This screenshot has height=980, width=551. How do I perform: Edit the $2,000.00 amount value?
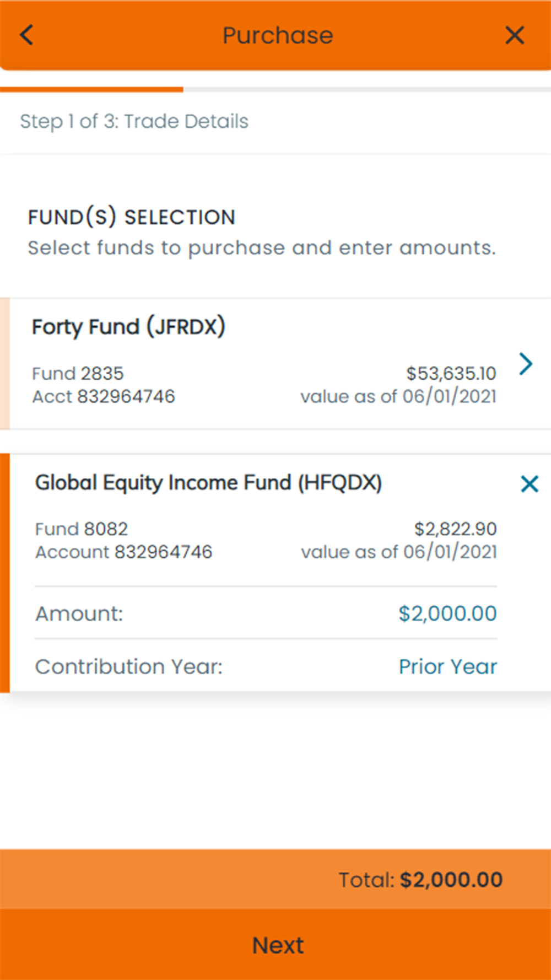coord(447,613)
